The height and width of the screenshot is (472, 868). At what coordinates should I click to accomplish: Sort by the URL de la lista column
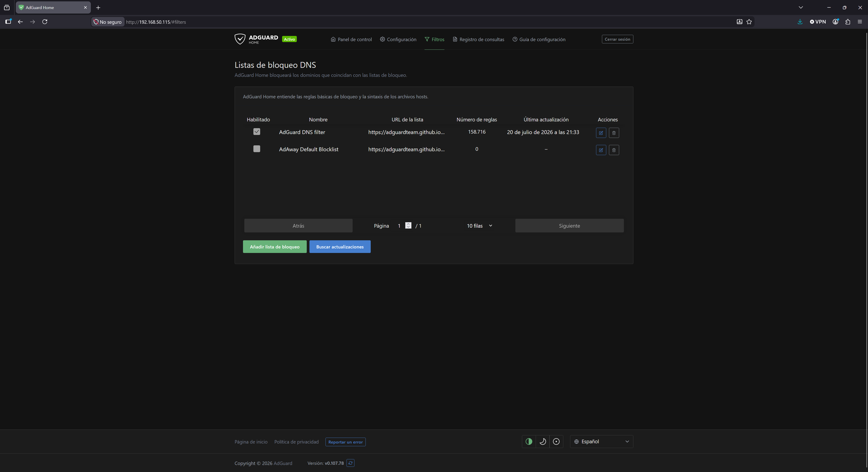coord(407,120)
